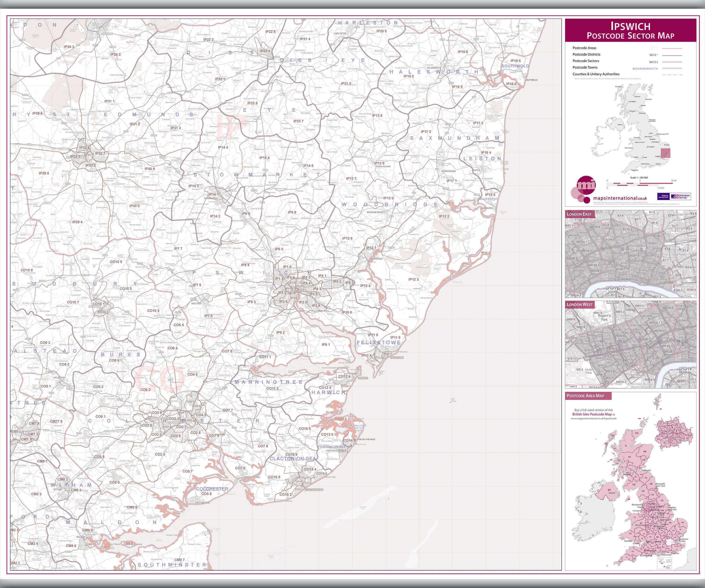Click the 'IP29 5' sector label
This screenshot has width=705, height=588.
pos(44,173)
